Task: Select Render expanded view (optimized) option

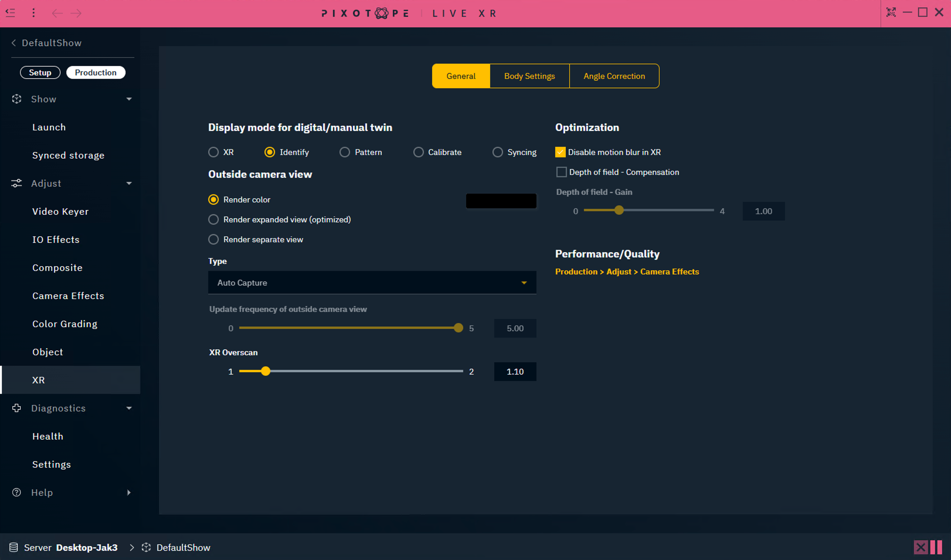Action: [213, 220]
